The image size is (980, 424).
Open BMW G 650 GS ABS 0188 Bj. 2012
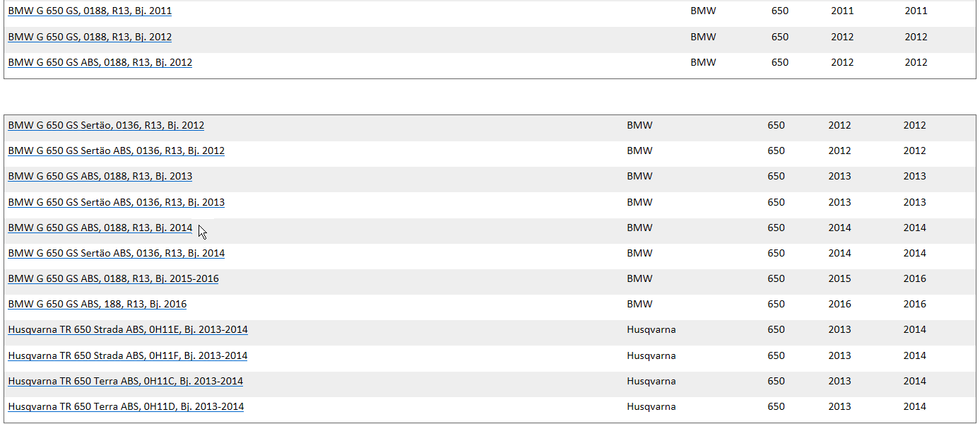(x=100, y=62)
